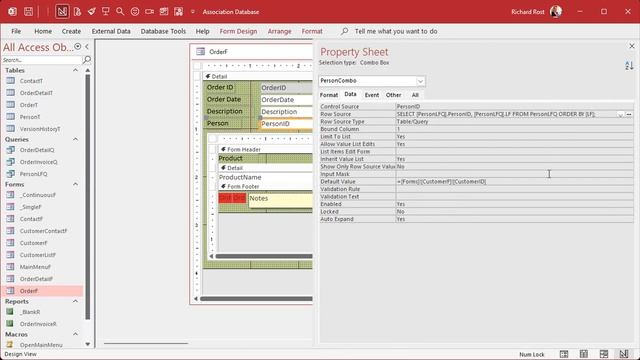Select the OrderDate text box on the form
This screenshot has height=360, width=640.
tap(286, 100)
